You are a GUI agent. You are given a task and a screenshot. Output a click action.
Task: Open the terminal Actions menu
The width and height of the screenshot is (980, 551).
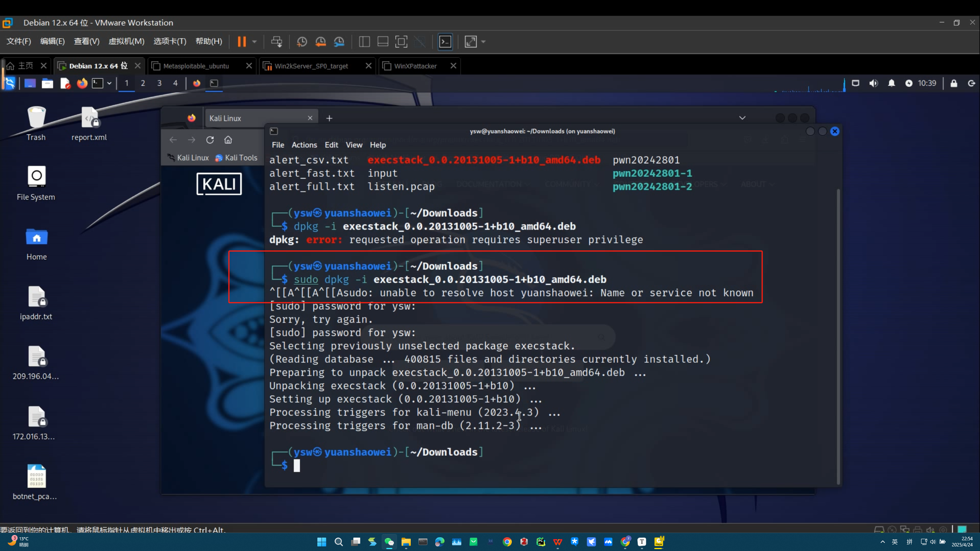coord(304,145)
